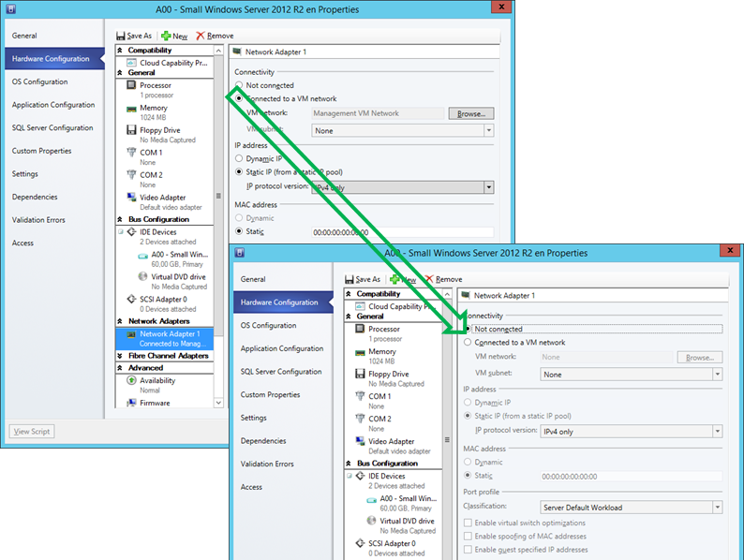This screenshot has height=560, width=744.
Task: Click MAC address field in back window
Action: 402,232
